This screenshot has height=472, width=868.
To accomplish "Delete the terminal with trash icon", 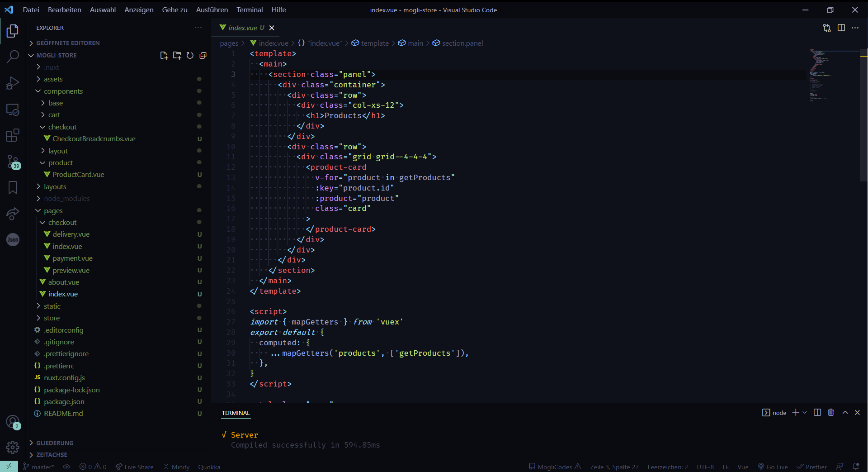I will tap(830, 412).
